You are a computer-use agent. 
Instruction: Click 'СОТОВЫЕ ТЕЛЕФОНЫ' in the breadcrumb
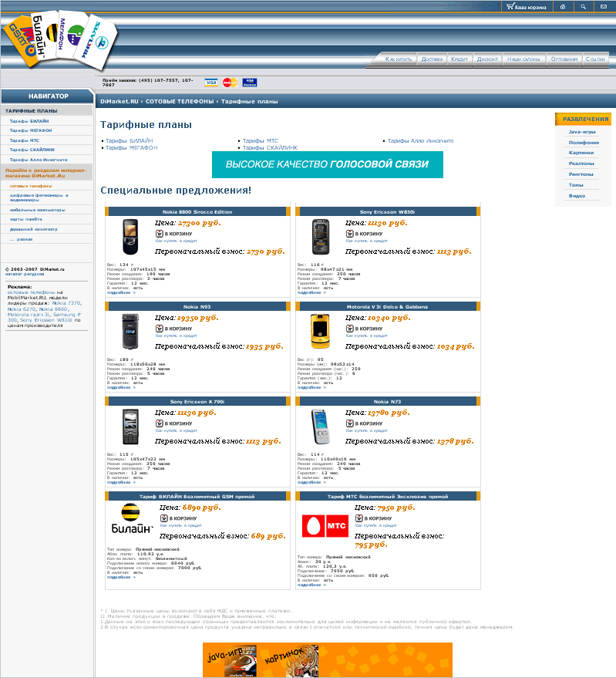tap(180, 102)
